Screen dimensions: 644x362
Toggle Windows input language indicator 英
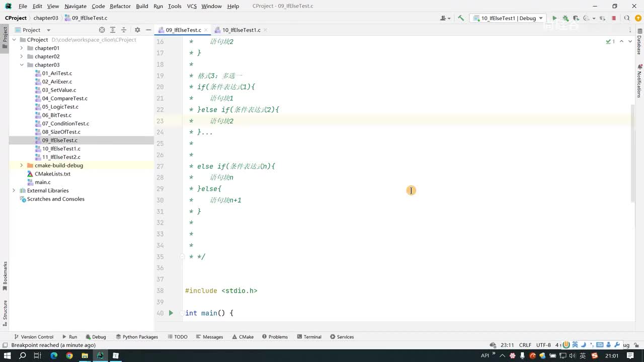click(583, 355)
